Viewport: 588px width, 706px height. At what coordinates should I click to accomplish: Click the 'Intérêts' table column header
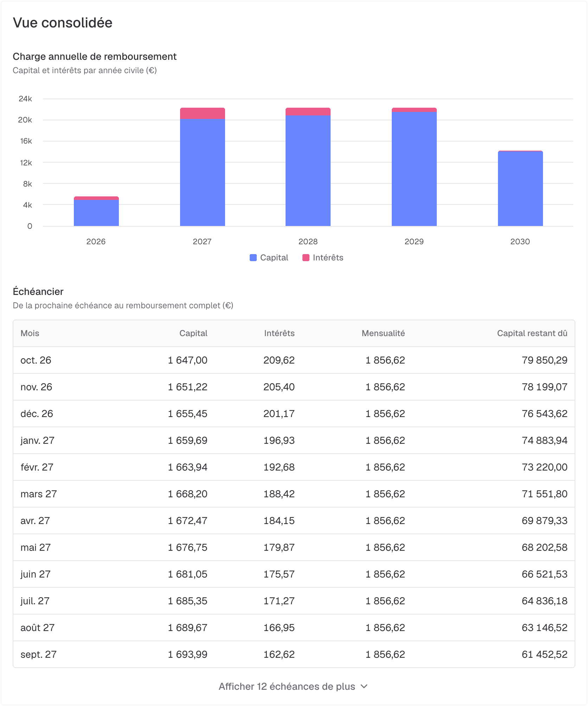[279, 333]
